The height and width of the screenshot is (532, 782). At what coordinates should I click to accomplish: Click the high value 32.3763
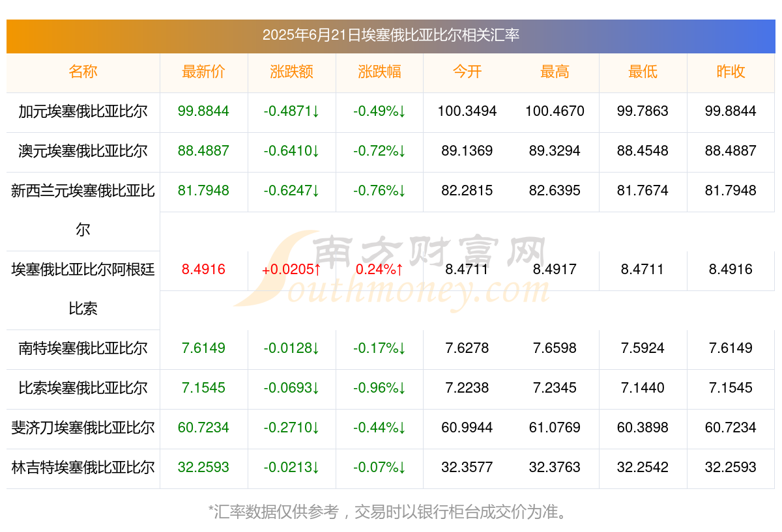pyautogui.click(x=555, y=468)
